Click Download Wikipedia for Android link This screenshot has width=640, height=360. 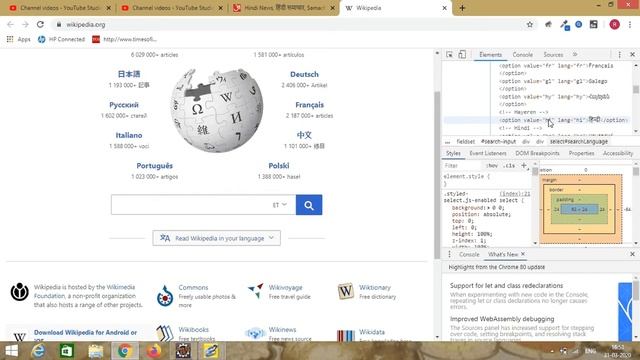(x=85, y=333)
